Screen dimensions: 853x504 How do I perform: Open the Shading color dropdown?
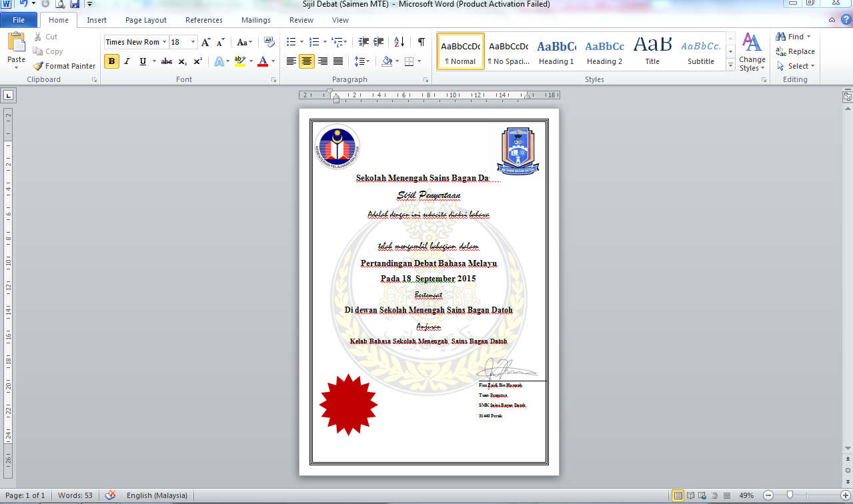click(x=397, y=61)
